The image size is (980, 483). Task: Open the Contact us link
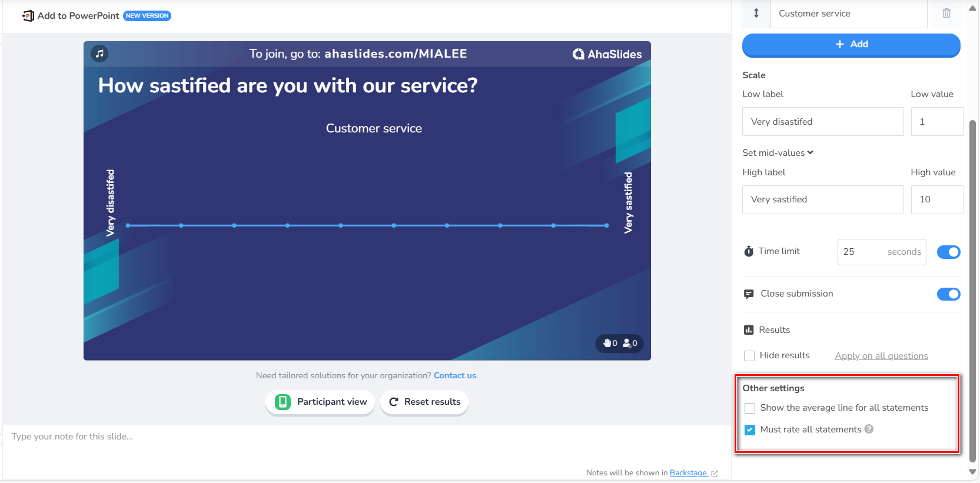click(x=455, y=375)
